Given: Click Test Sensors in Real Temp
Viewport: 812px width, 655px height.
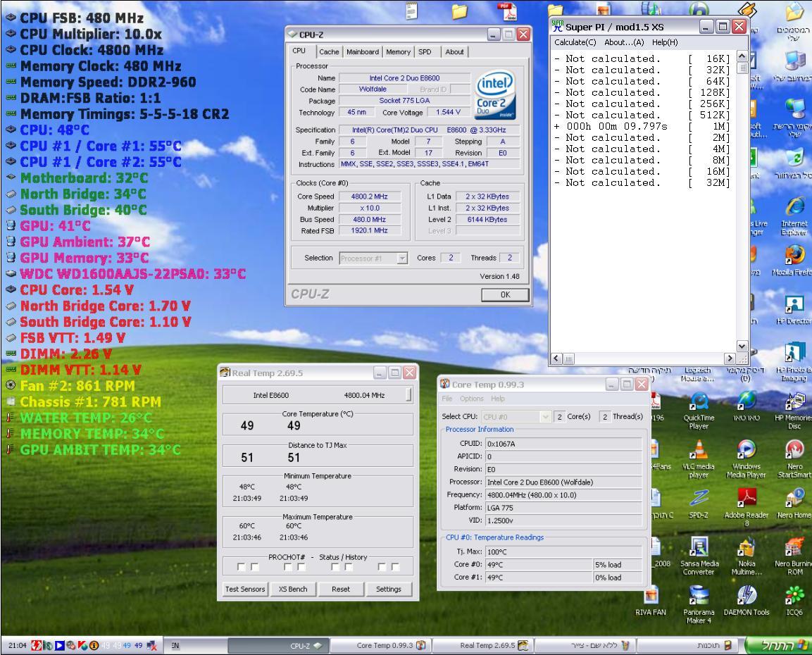Looking at the screenshot, I should click(245, 589).
